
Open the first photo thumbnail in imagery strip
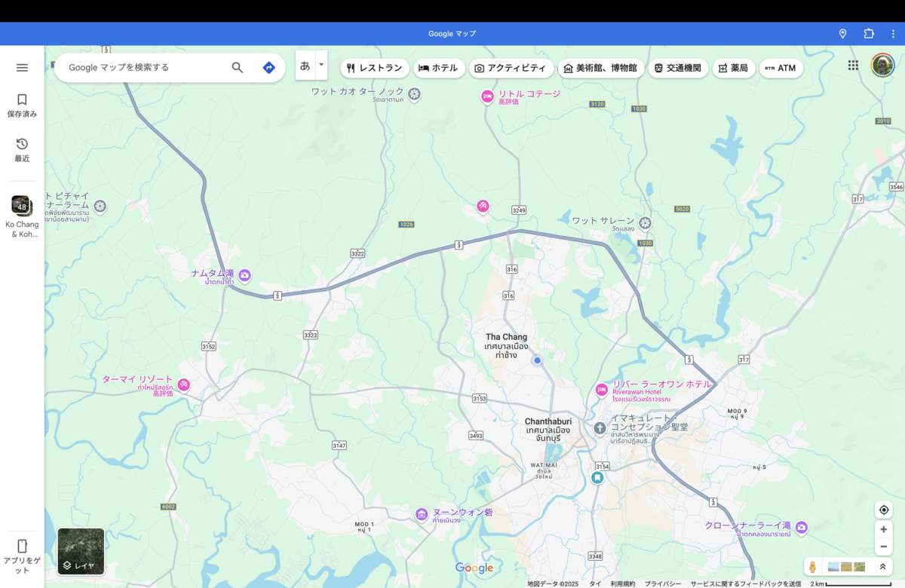coord(833,566)
